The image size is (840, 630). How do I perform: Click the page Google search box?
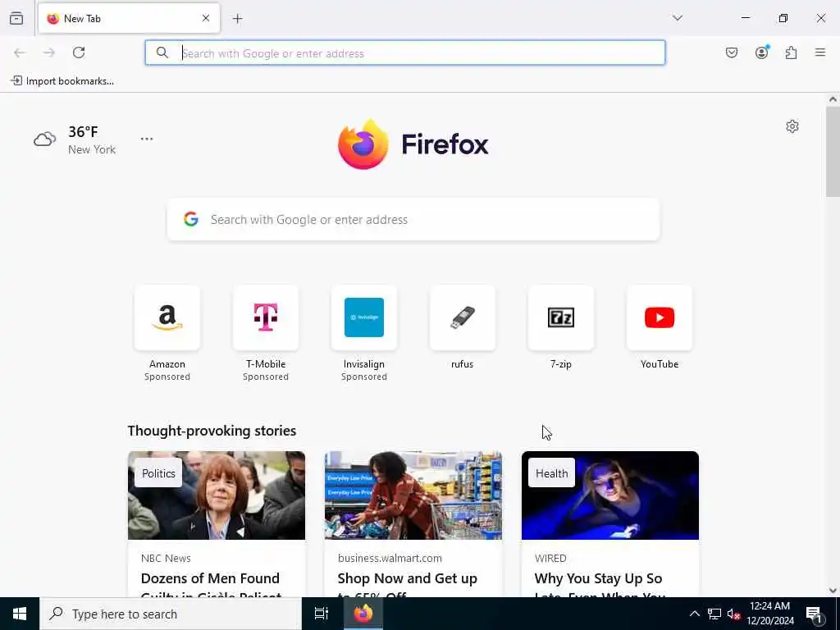(x=413, y=220)
